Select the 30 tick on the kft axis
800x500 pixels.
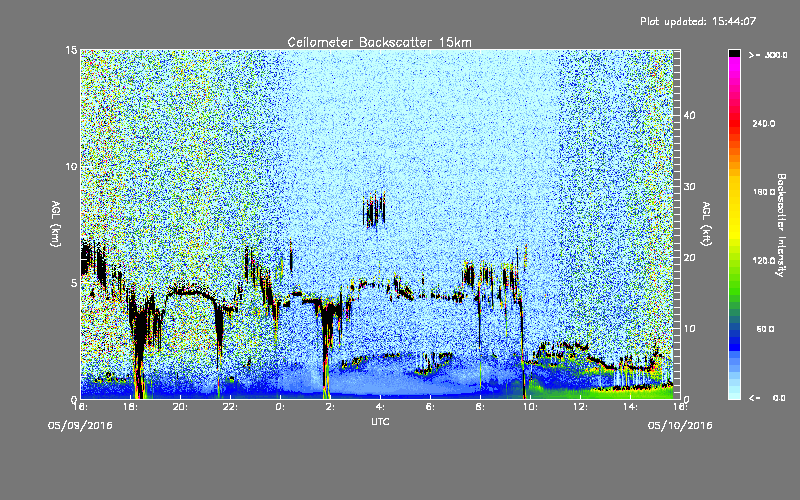pos(689,186)
